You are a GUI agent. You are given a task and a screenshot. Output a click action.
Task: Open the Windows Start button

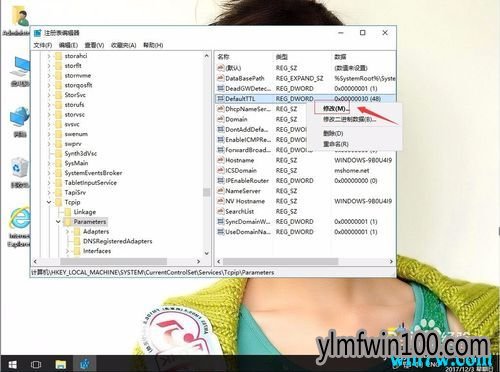point(13,364)
